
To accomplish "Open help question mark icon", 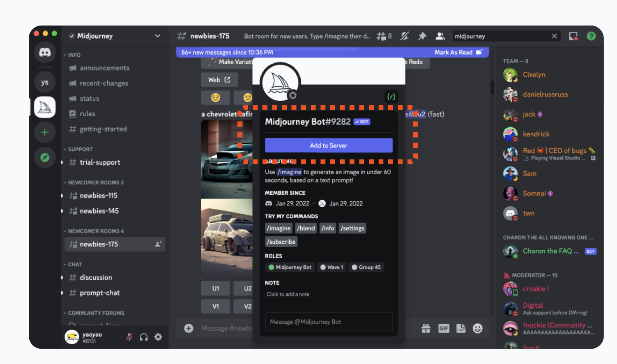I will pyautogui.click(x=591, y=36).
